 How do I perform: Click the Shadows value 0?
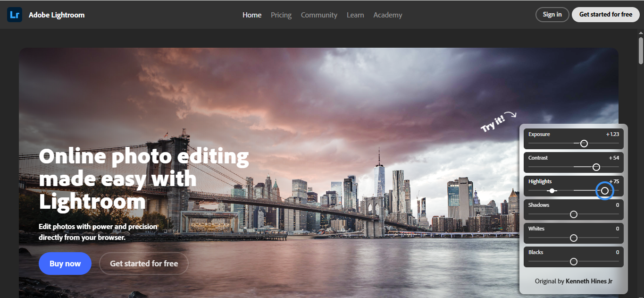click(618, 205)
